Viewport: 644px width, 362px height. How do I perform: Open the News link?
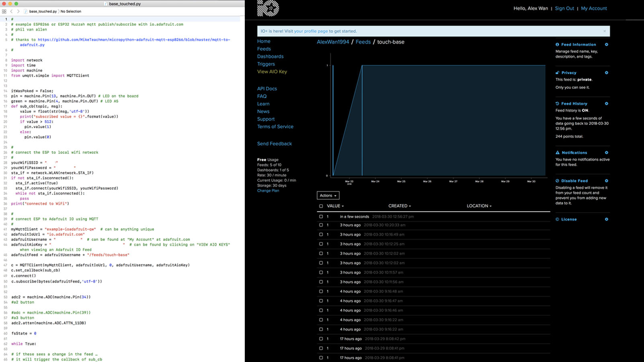coord(263,112)
